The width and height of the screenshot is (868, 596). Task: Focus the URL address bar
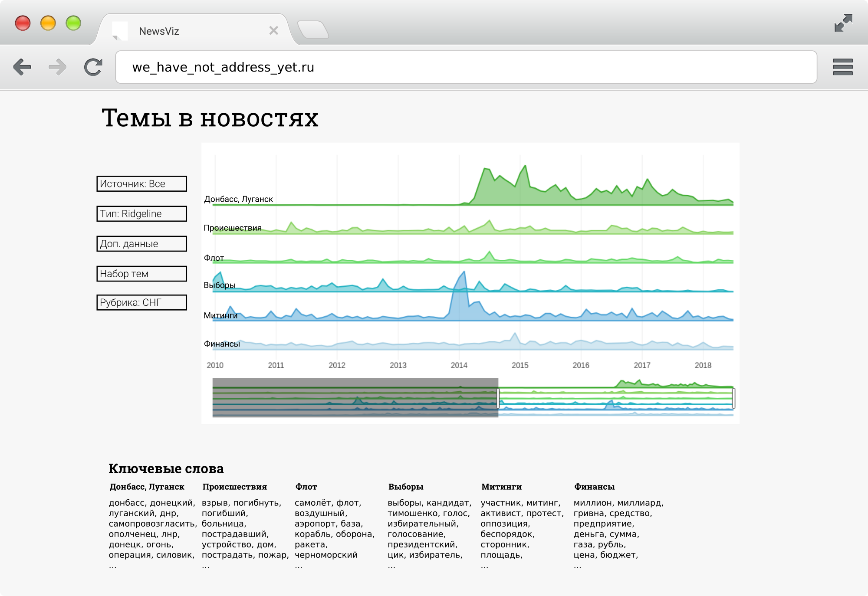pyautogui.click(x=466, y=67)
